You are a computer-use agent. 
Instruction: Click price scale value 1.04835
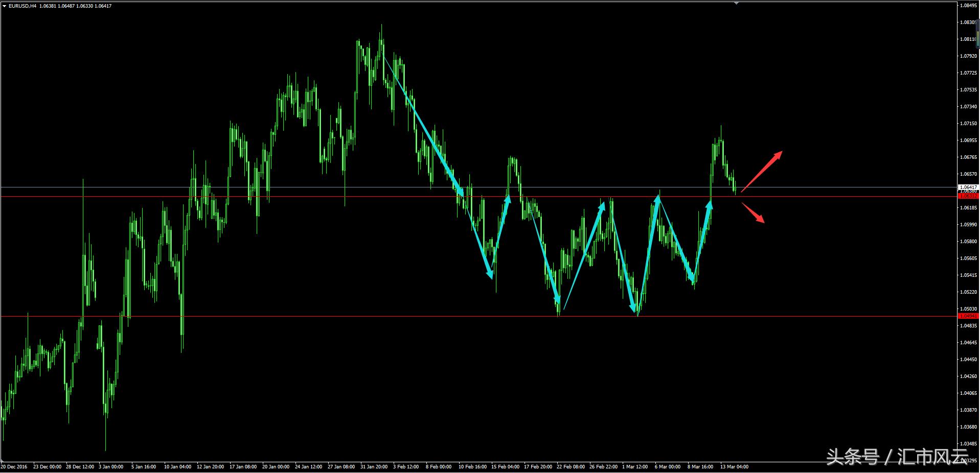(968, 326)
